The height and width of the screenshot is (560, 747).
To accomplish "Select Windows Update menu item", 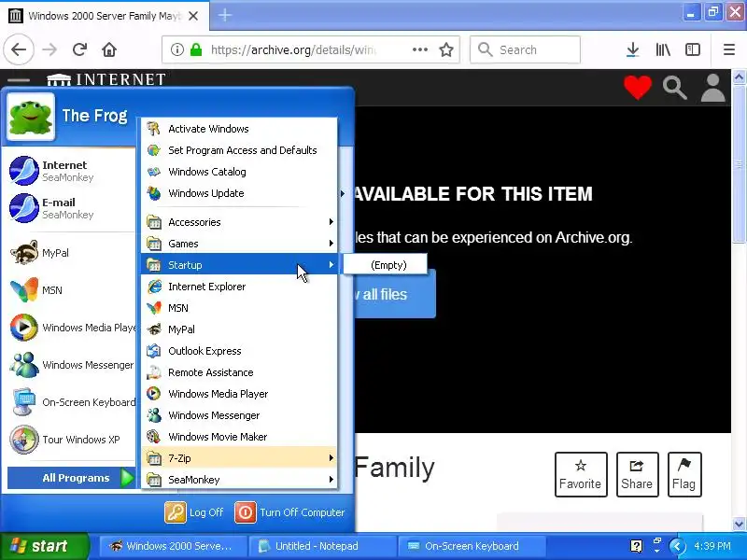I will (x=239, y=193).
